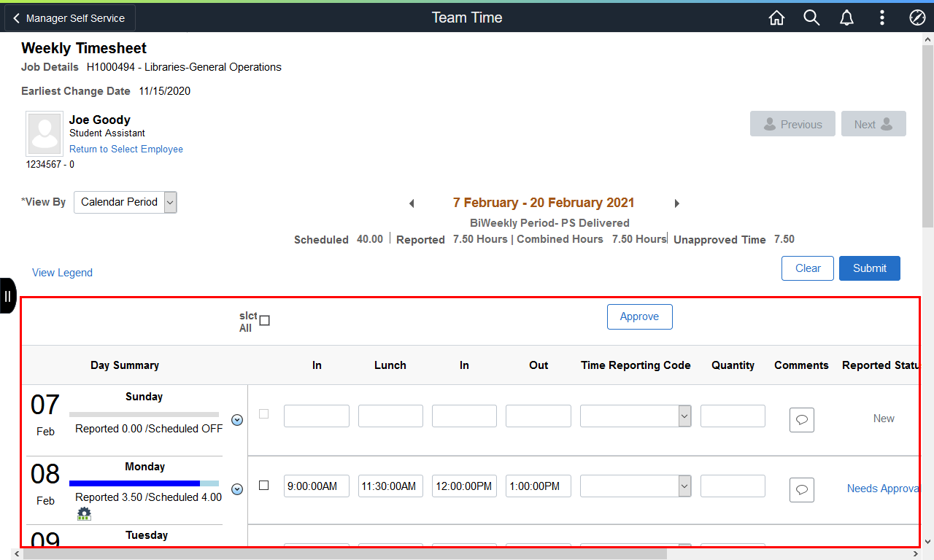Open the Notifications bell icon

(846, 18)
